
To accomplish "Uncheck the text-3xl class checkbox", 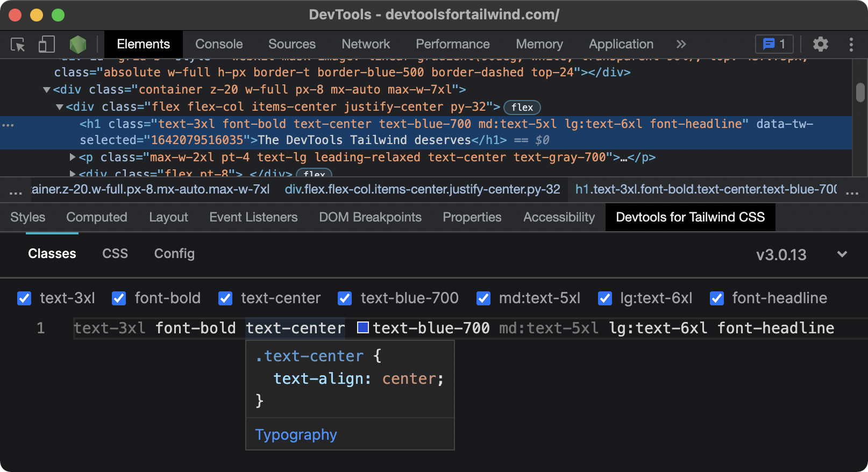I will pos(24,298).
